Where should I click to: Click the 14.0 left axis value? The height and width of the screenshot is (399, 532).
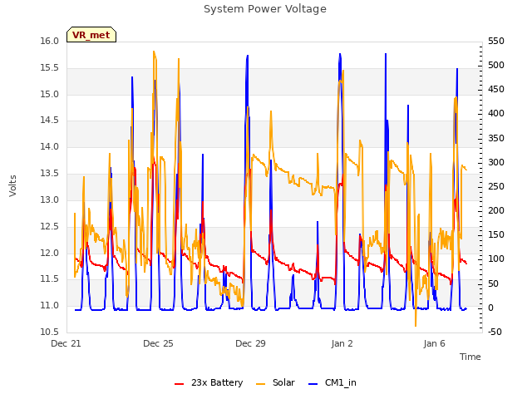[x=50, y=146]
